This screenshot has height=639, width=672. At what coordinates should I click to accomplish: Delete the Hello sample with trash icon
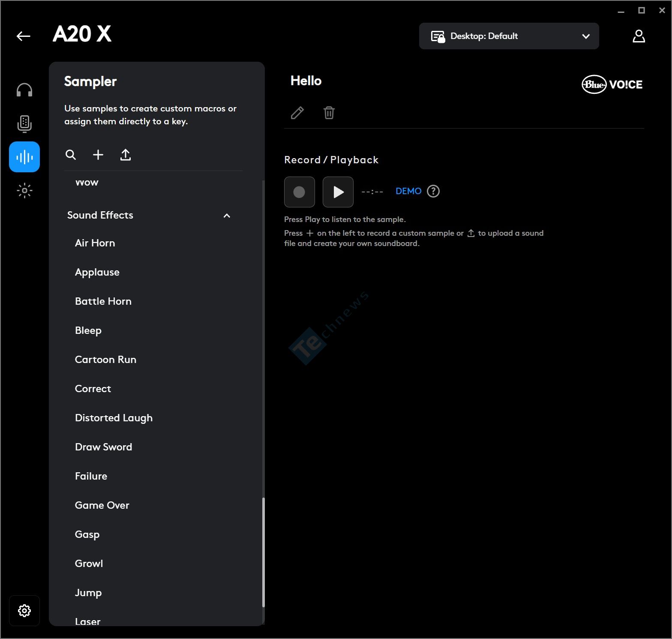coord(329,113)
